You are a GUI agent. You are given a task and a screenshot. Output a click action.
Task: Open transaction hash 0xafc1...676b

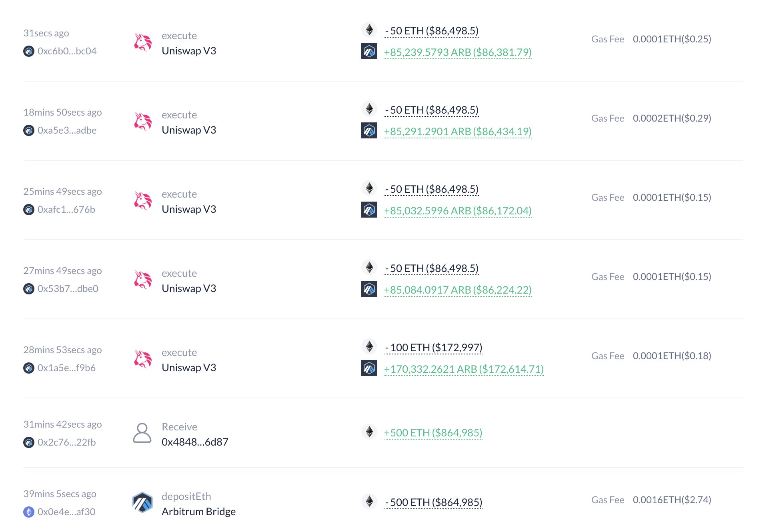66,210
